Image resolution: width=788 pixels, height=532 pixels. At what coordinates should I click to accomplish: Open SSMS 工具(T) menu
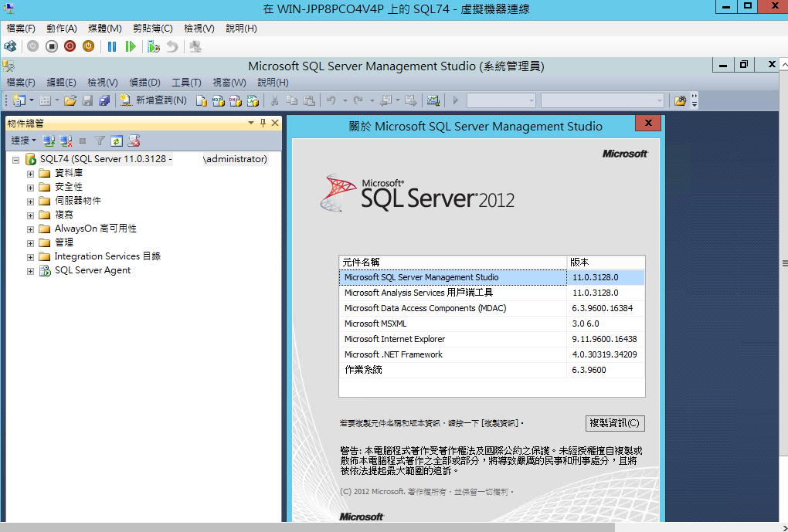[x=186, y=83]
